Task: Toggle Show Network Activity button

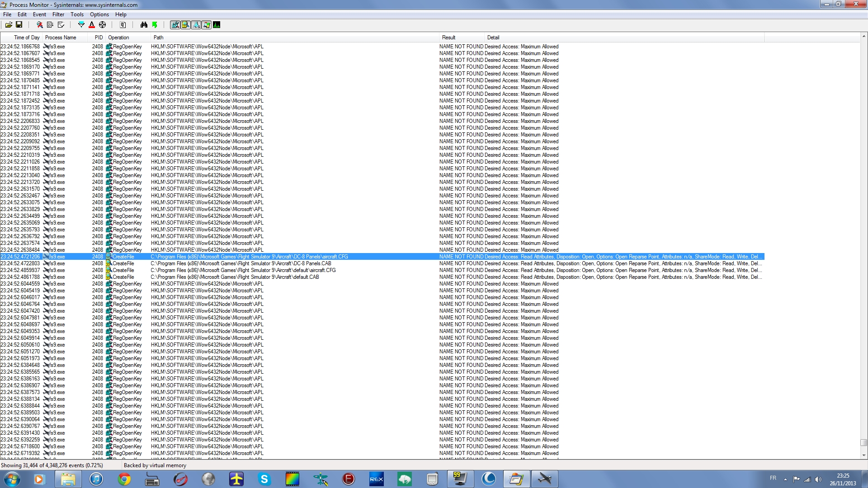Action: pos(196,25)
